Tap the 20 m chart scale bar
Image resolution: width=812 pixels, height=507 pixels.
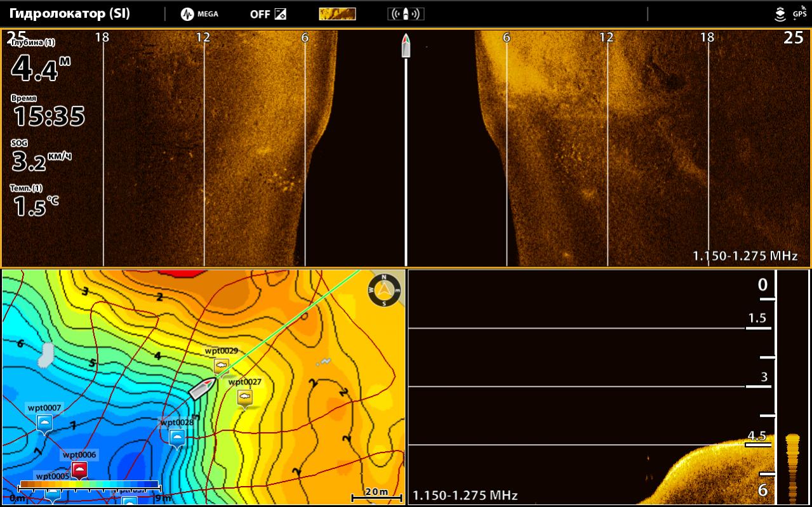pos(377,493)
